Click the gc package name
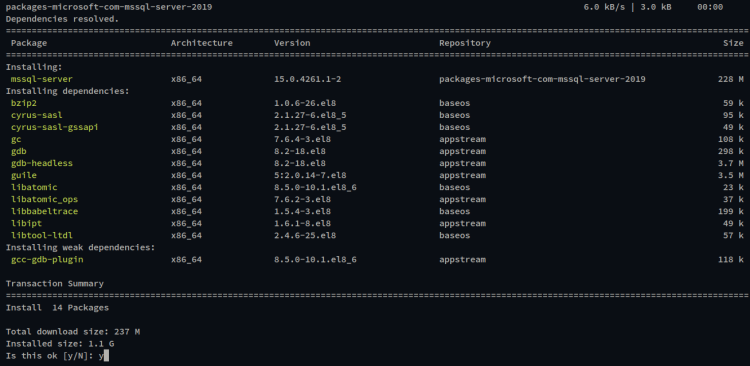 click(16, 139)
